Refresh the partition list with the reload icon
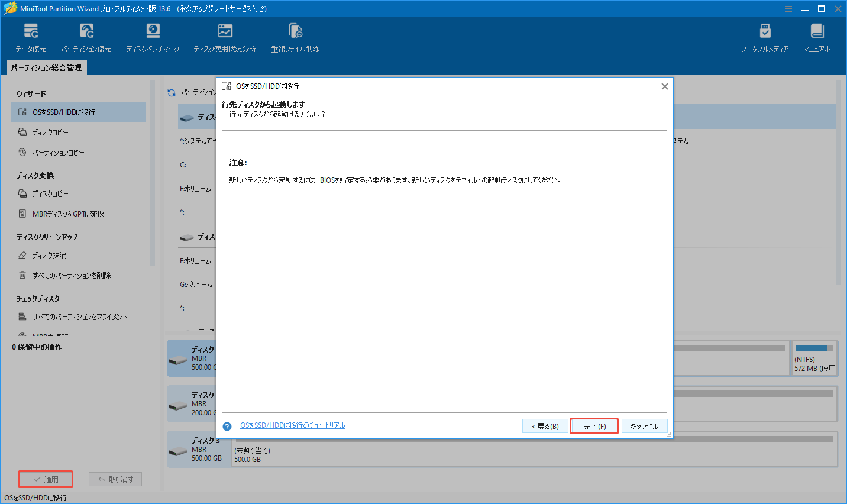The width and height of the screenshot is (847, 504). (x=171, y=93)
